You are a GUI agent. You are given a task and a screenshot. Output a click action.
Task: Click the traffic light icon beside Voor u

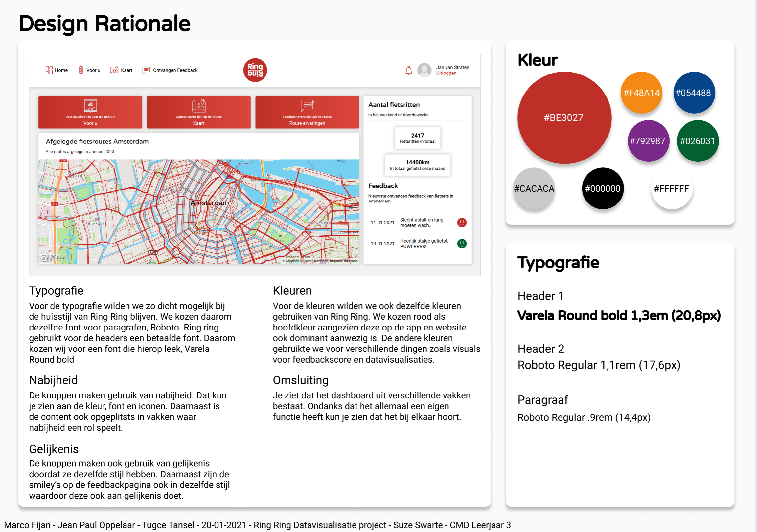tap(81, 70)
